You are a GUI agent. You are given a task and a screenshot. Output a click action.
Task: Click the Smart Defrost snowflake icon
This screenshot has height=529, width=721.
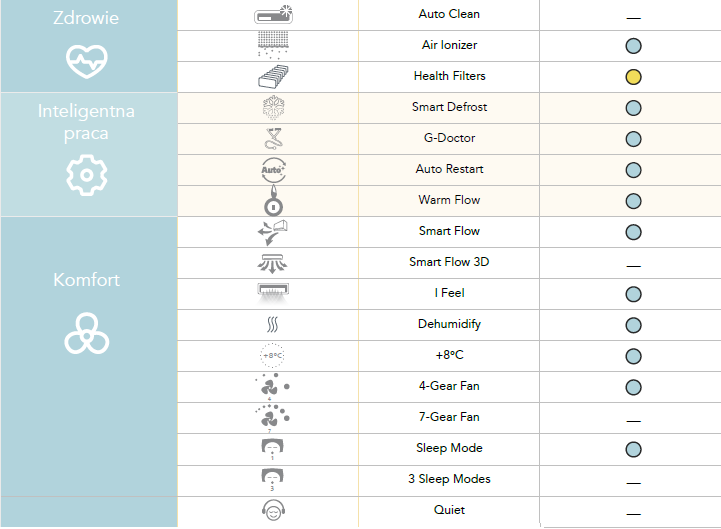point(272,108)
